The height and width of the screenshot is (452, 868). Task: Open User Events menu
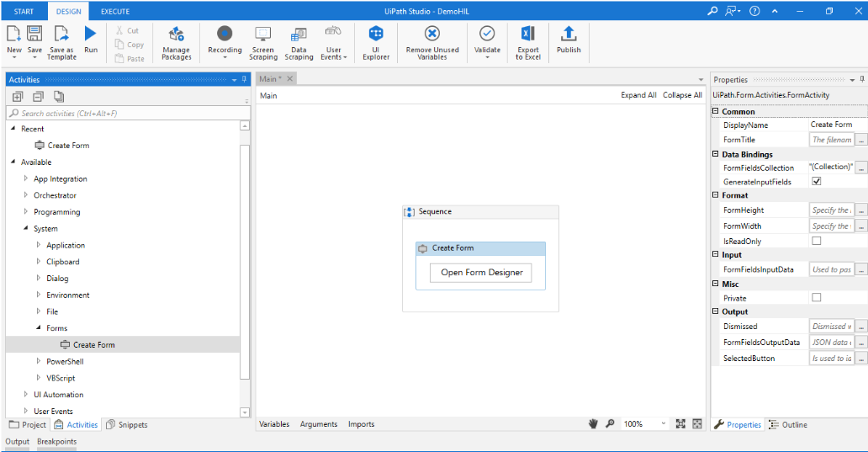pos(333,43)
